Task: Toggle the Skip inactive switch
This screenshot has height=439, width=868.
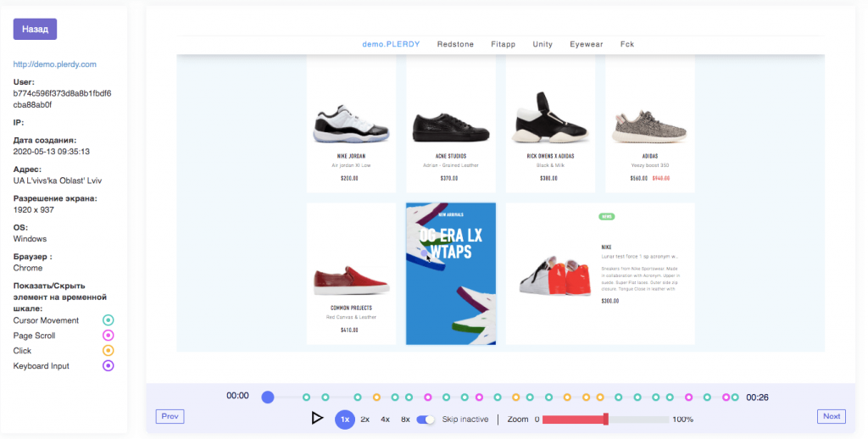Action: pyautogui.click(x=426, y=419)
